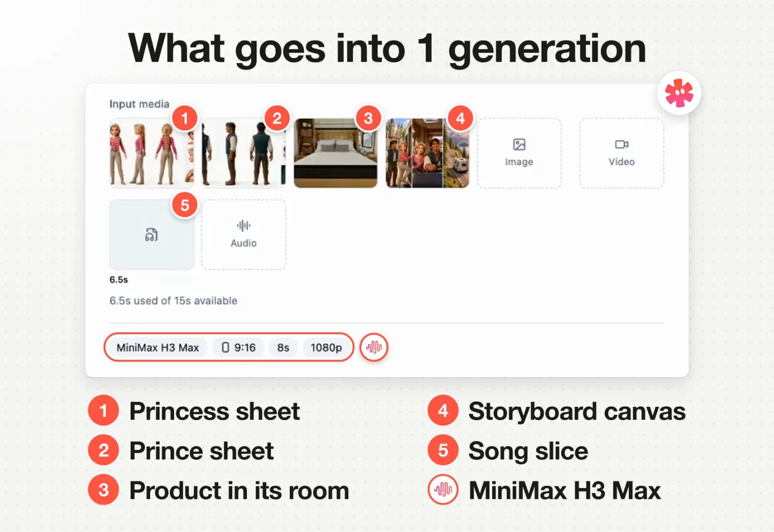
Task: Click the phone icon in 9:16 pill
Action: [x=226, y=348]
